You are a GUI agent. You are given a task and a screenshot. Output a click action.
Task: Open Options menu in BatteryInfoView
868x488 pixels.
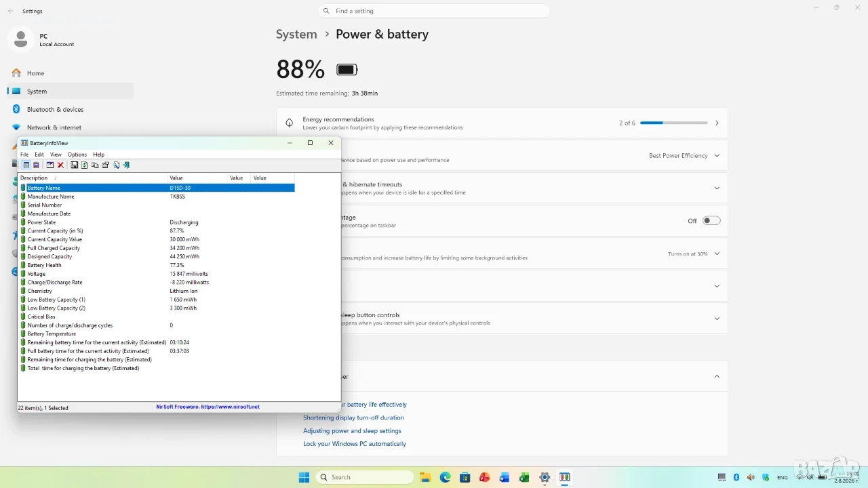click(77, 155)
